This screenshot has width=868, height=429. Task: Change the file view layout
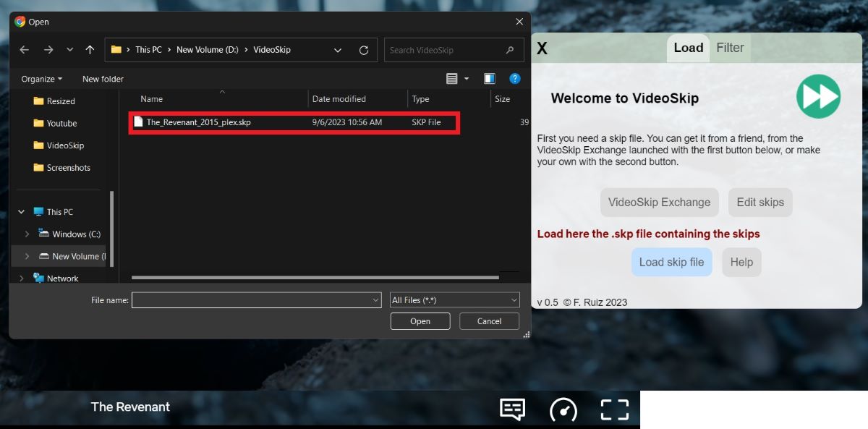(452, 79)
